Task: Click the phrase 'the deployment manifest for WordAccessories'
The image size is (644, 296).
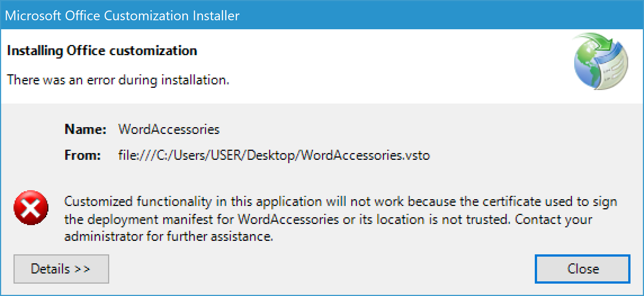Action: [x=202, y=219]
